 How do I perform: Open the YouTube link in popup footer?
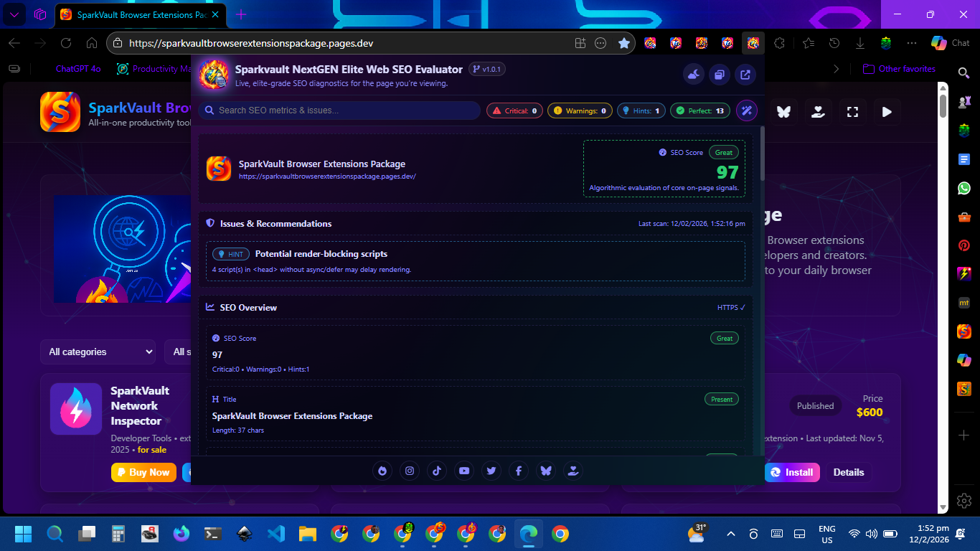(464, 471)
